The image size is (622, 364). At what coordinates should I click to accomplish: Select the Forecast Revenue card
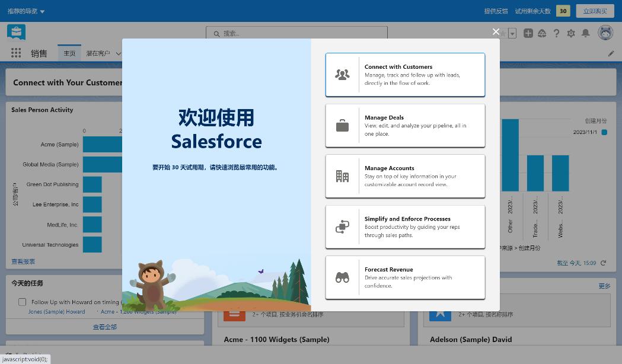pyautogui.click(x=405, y=277)
